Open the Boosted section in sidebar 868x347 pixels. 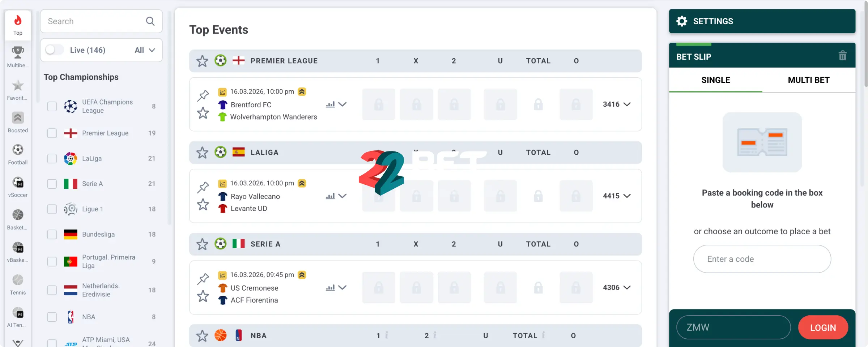coord(18,122)
